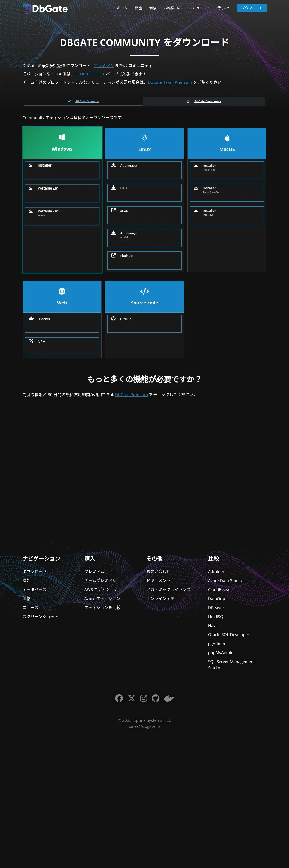Click the download icon beside Linux DEB
Screen dimensions: 289x868
tap(114, 188)
